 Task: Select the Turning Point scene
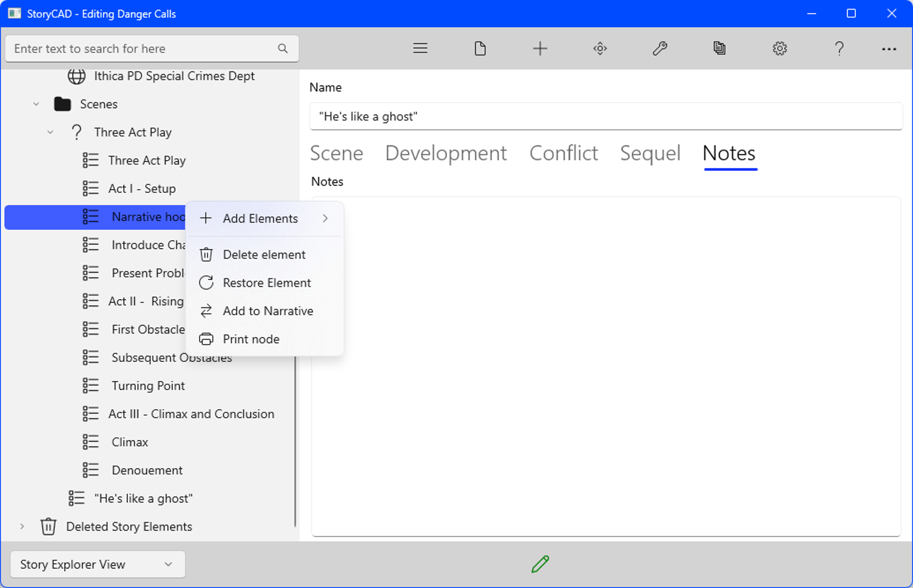pos(148,386)
